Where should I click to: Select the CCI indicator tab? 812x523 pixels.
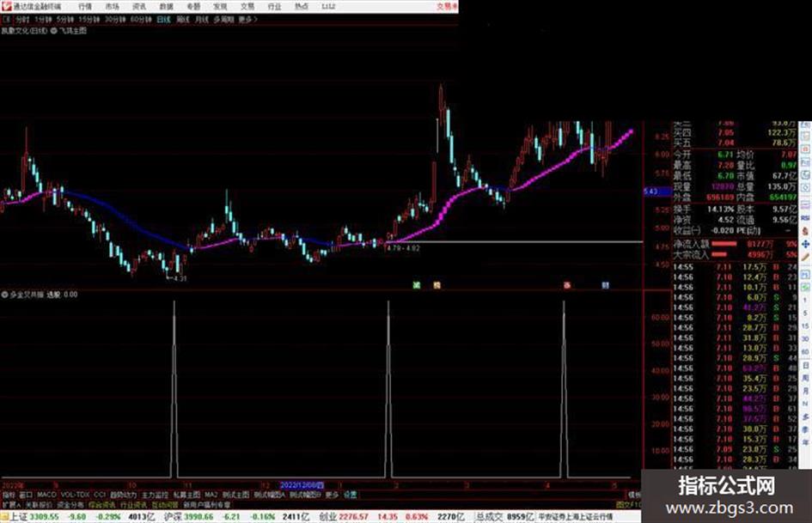pyautogui.click(x=100, y=495)
